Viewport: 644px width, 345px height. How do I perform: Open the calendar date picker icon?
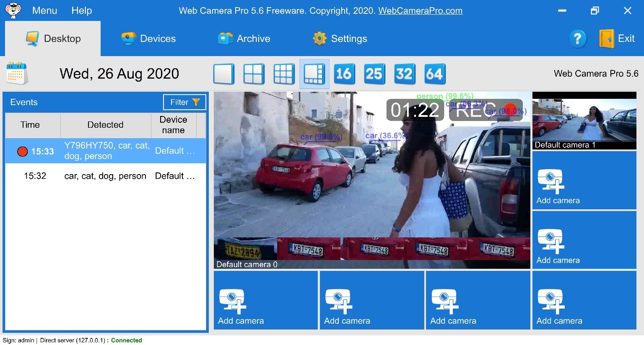coord(17,73)
